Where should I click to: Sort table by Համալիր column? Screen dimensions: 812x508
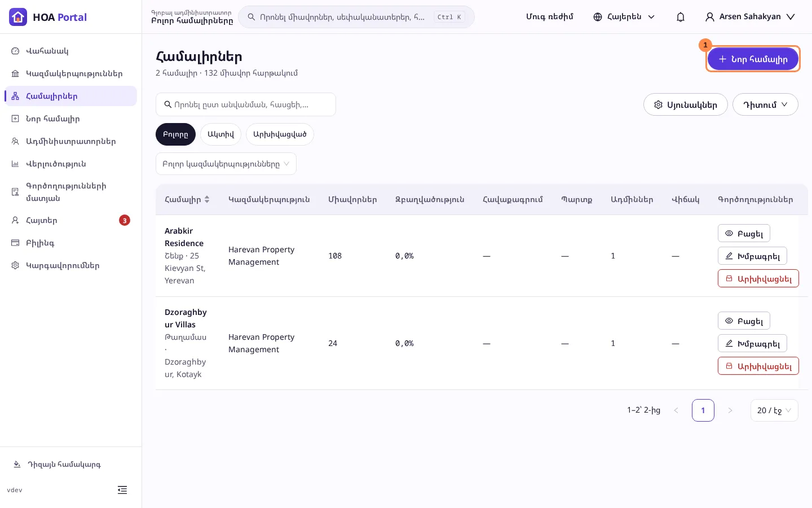coord(187,199)
